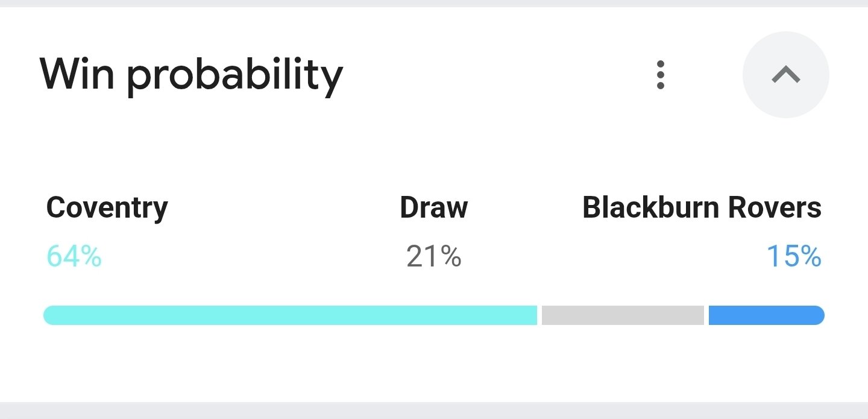Click the word "Win" in the heading
The height and width of the screenshot is (419, 868).
(77, 75)
